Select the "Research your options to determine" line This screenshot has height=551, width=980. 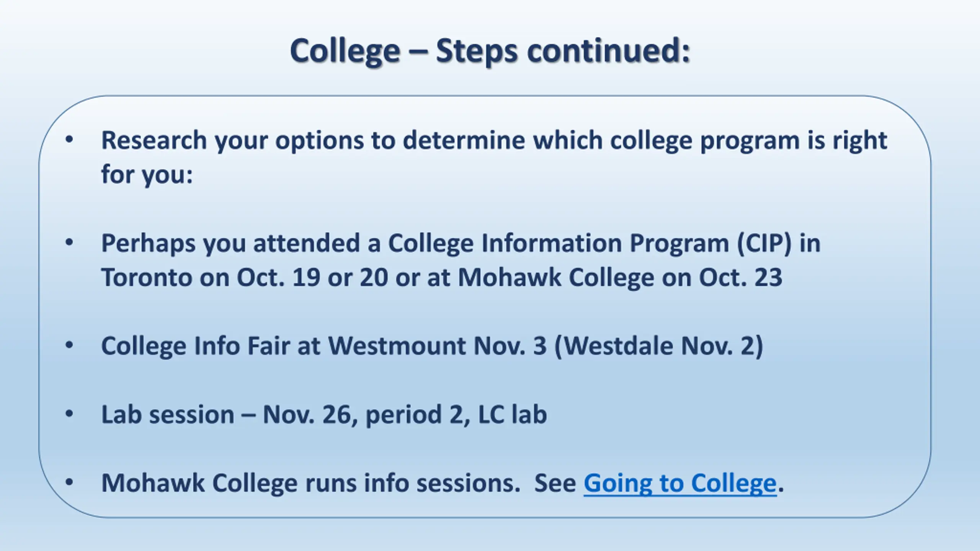[494, 140]
